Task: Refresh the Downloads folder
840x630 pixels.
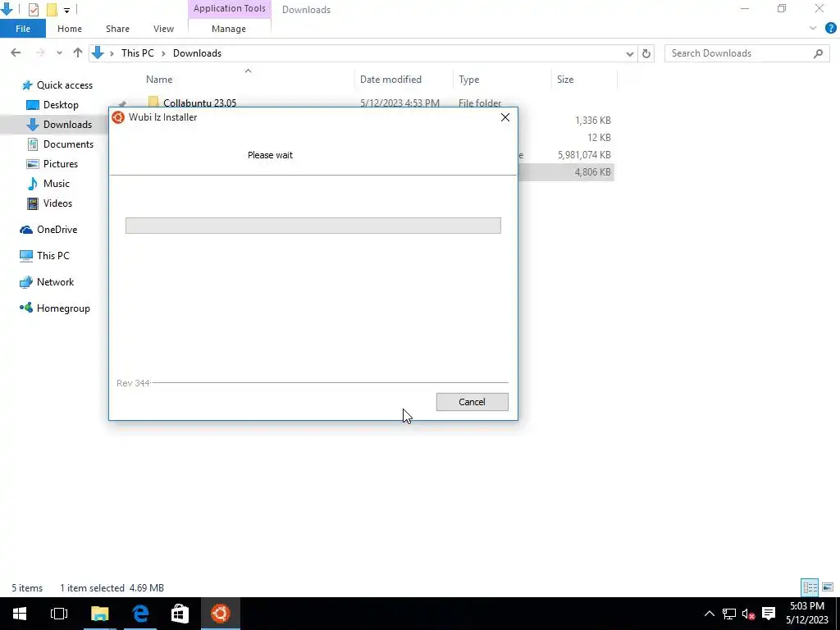Action: [646, 53]
